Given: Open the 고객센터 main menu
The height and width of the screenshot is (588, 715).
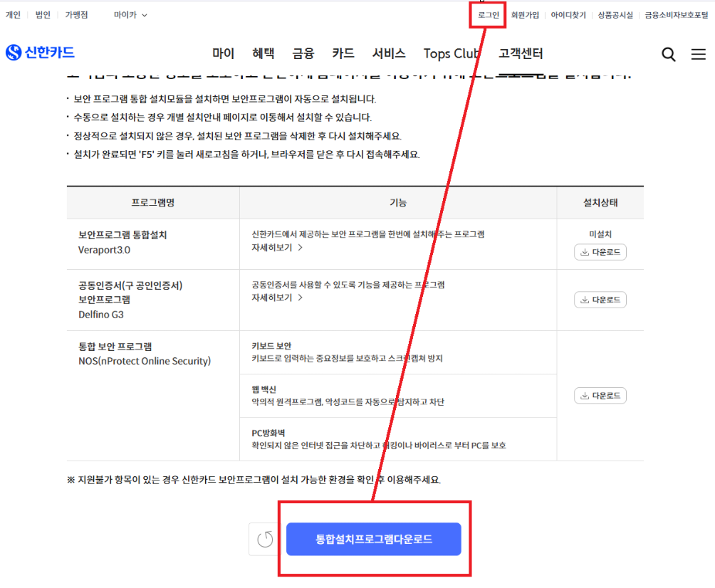Looking at the screenshot, I should click(521, 53).
